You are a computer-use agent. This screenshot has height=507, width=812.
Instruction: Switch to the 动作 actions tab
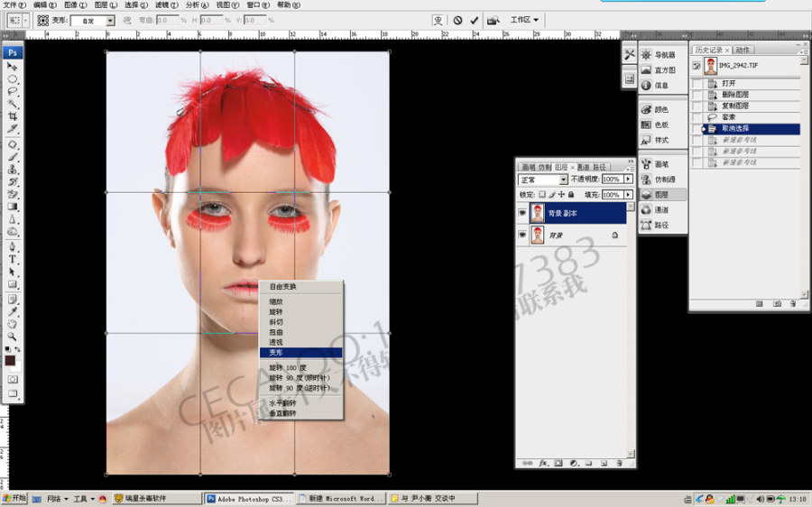pos(743,50)
